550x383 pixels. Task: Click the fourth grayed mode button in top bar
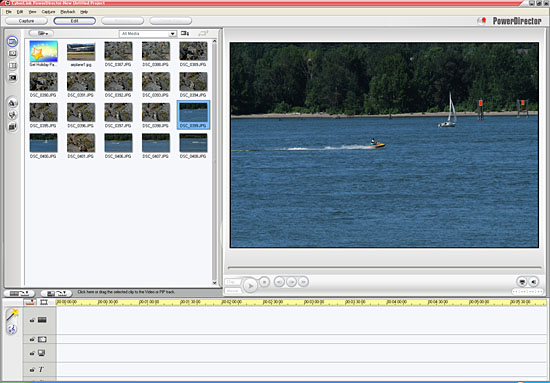point(170,21)
